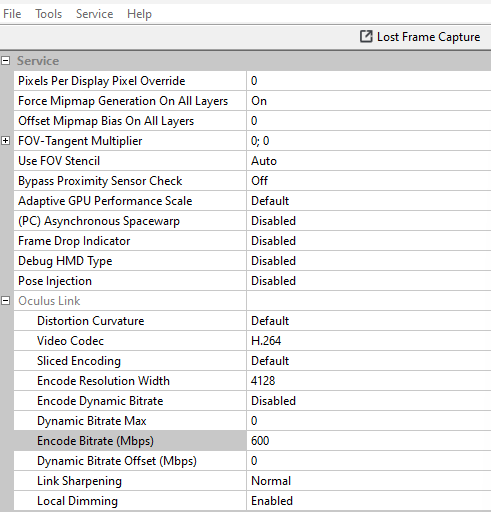Select Pixels Per Display Pixel Override label
491x512 pixels.
click(102, 81)
